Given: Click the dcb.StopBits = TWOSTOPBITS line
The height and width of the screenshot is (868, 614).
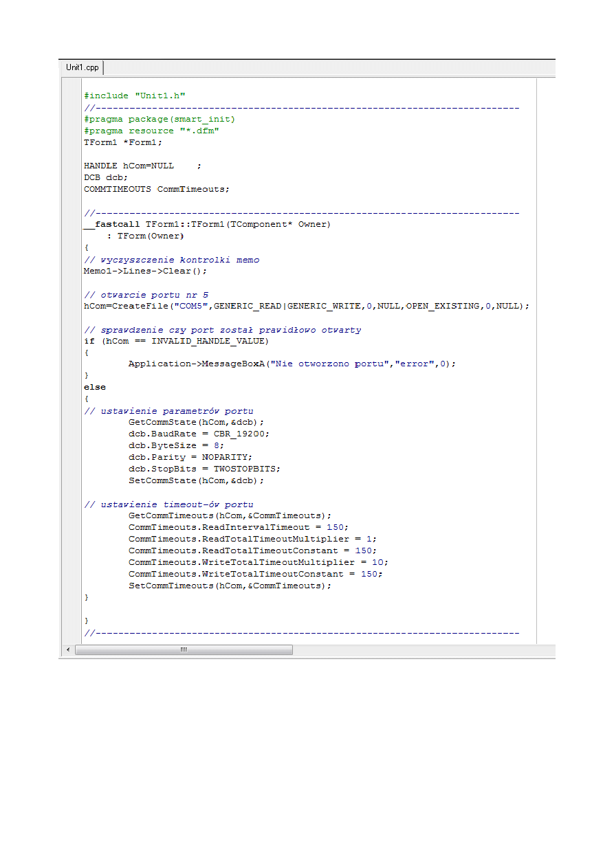Looking at the screenshot, I should pyautogui.click(x=204, y=469).
